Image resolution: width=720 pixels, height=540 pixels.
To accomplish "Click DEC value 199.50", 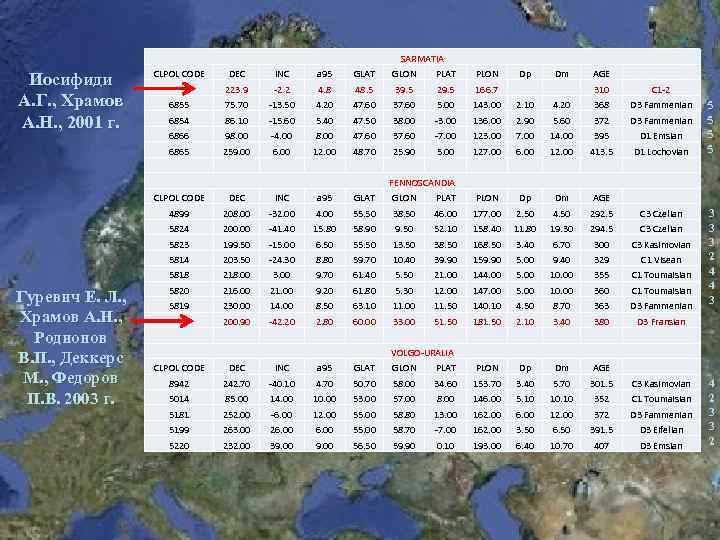I will [x=236, y=245].
